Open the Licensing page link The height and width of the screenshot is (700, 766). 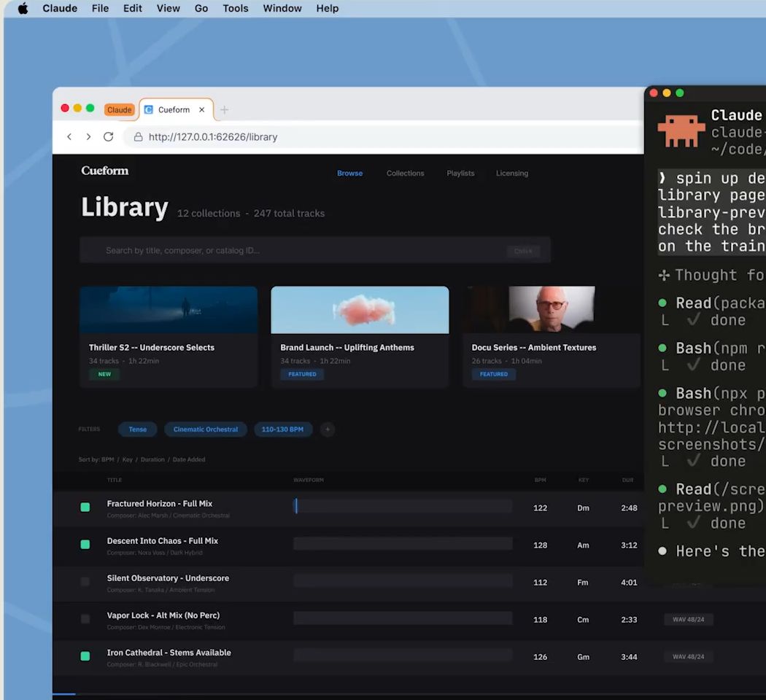click(x=511, y=174)
